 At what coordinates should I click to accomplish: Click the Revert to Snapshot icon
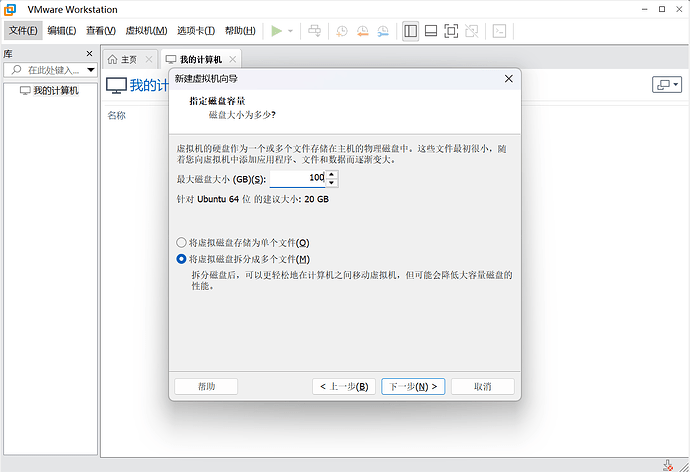(362, 31)
